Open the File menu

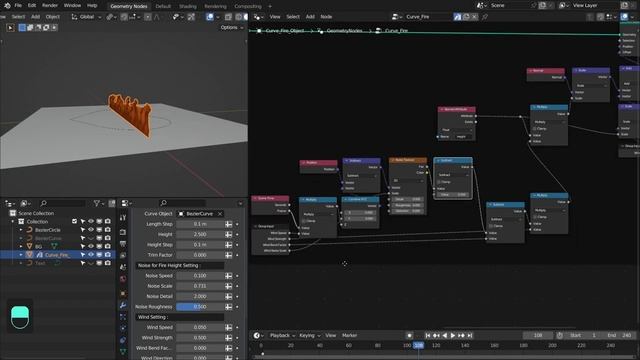(x=18, y=6)
